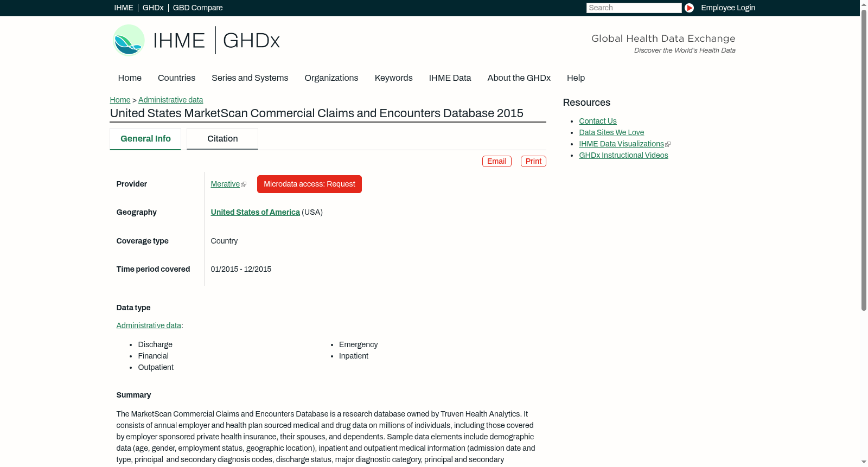Open IHME Data Visualizations link

[621, 144]
